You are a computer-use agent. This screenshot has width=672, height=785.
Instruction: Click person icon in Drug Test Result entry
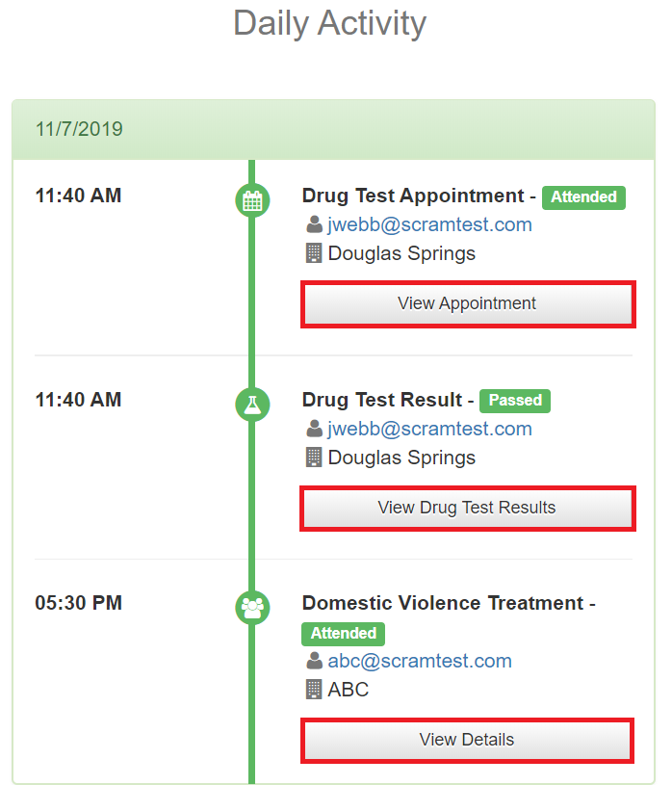coord(314,429)
